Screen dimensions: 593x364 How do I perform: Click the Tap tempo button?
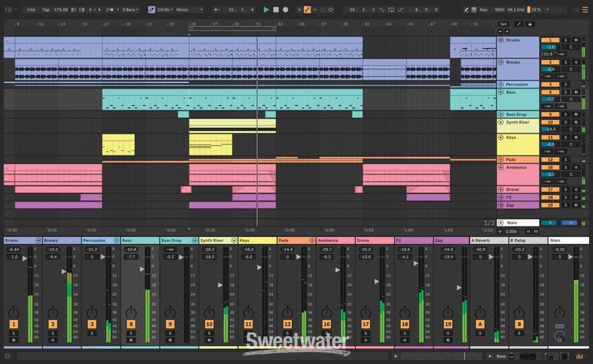point(44,9)
